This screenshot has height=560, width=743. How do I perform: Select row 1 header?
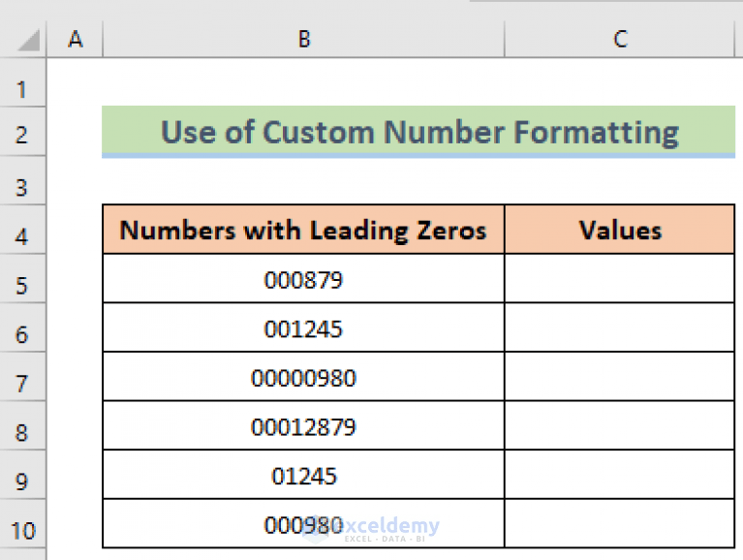coord(22,83)
